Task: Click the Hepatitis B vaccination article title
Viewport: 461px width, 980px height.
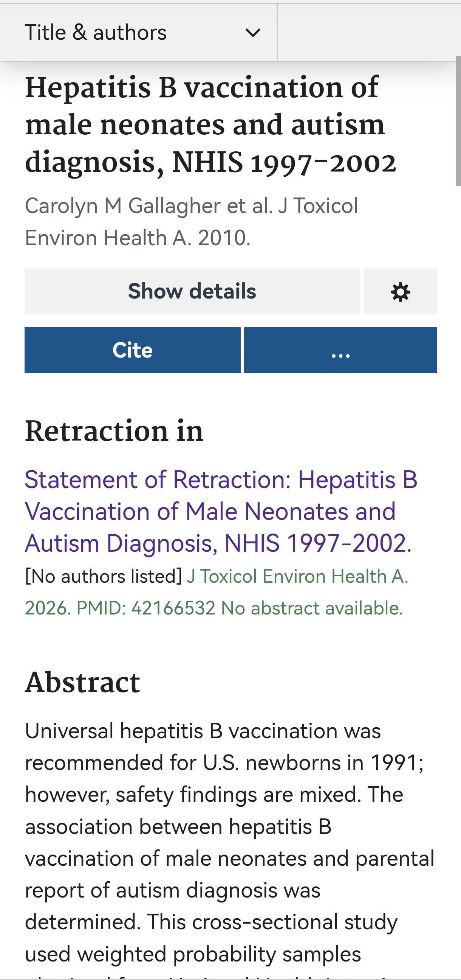Action: coord(210,125)
